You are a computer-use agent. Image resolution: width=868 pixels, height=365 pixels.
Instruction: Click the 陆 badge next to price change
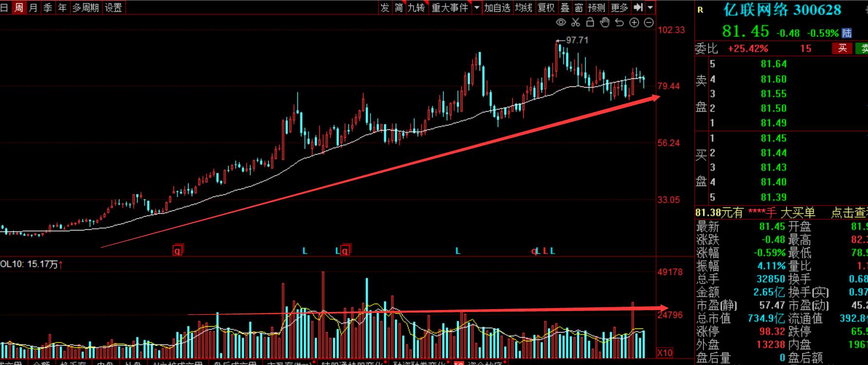click(x=847, y=33)
